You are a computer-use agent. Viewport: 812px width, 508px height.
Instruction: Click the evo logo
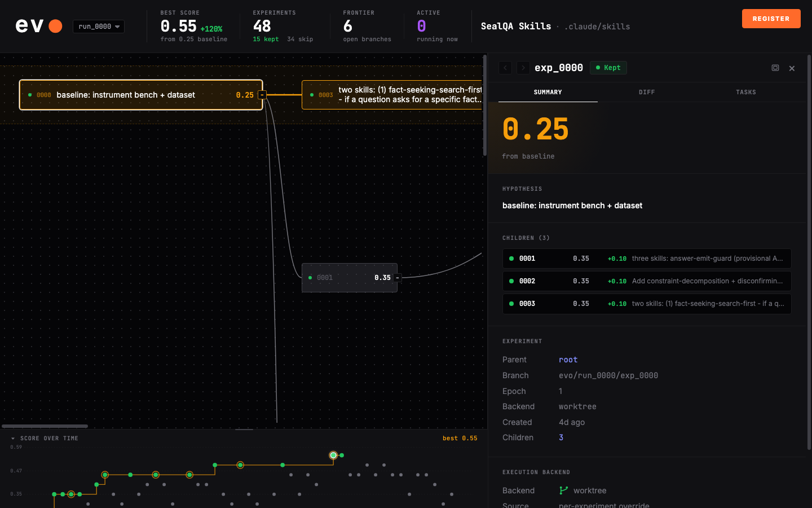point(39,26)
